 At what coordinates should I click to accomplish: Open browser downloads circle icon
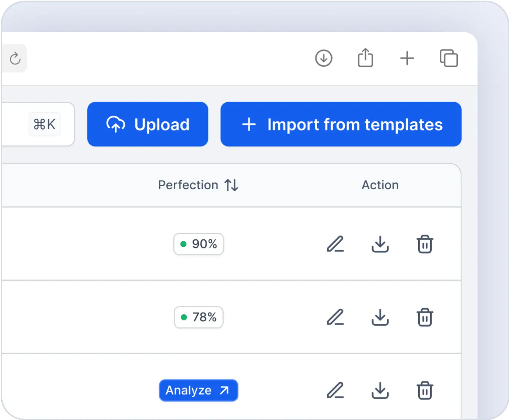pyautogui.click(x=323, y=58)
